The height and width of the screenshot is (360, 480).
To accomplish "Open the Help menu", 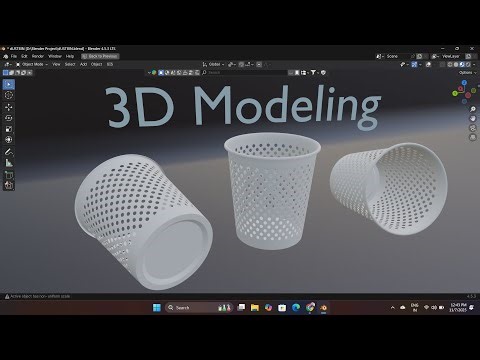I will click(70, 56).
